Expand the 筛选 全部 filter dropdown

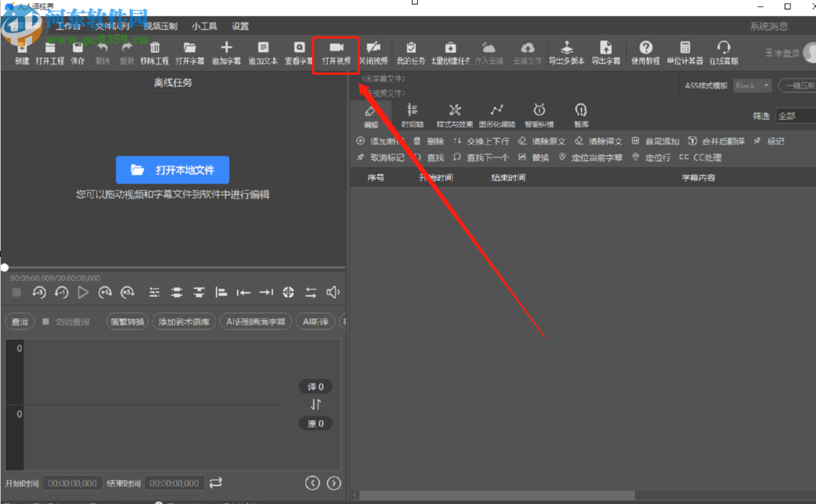[796, 116]
